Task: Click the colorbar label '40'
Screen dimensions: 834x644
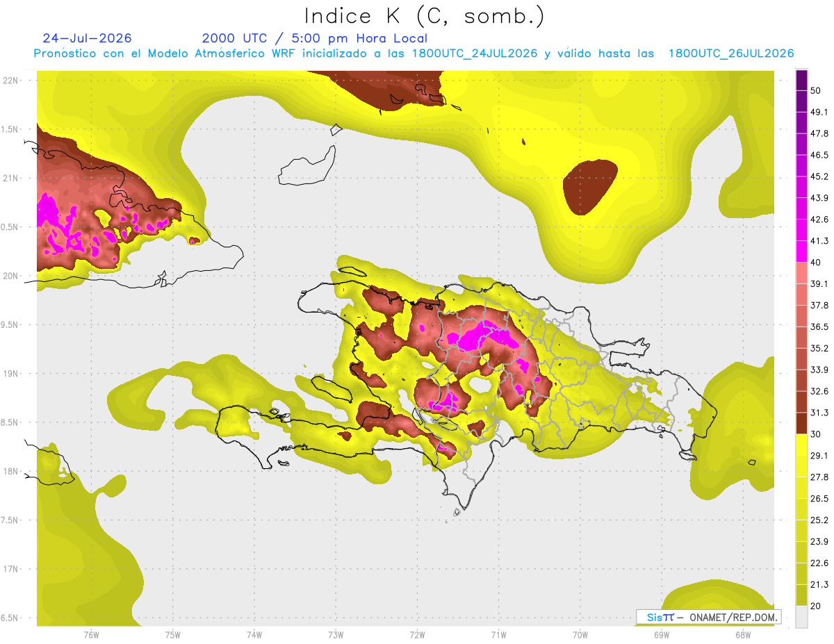Action: pyautogui.click(x=815, y=262)
